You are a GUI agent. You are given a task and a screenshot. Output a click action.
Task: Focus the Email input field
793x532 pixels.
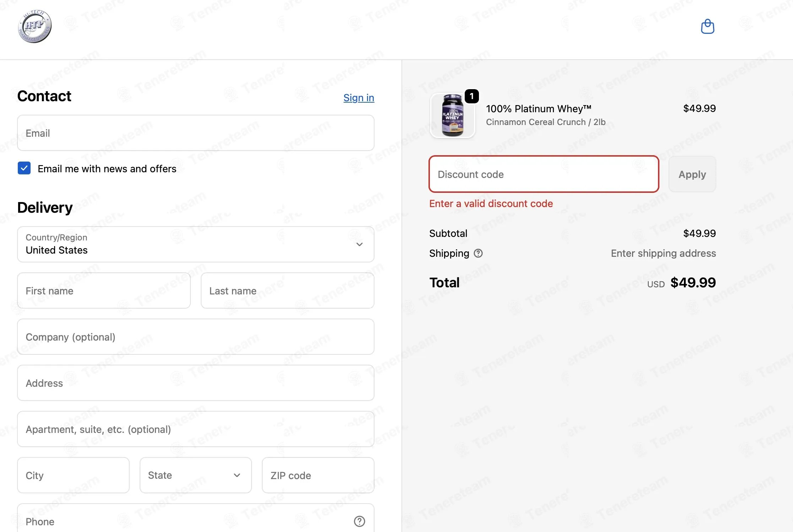click(x=196, y=133)
